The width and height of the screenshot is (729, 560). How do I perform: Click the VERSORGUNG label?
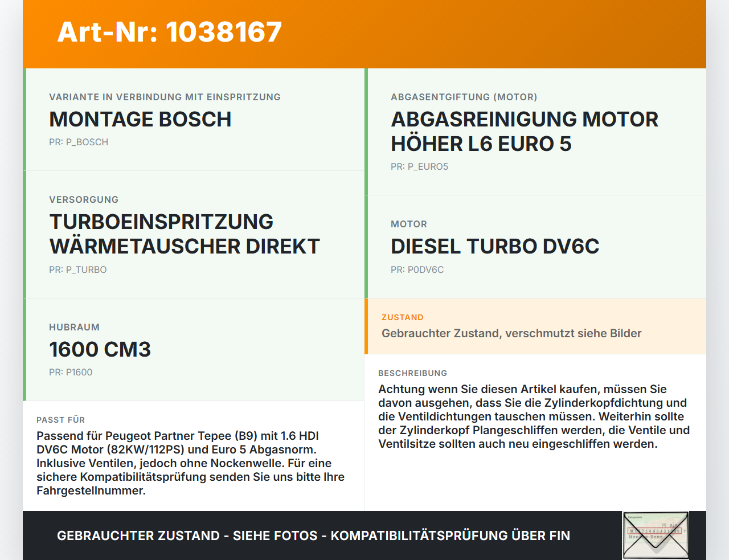click(84, 199)
